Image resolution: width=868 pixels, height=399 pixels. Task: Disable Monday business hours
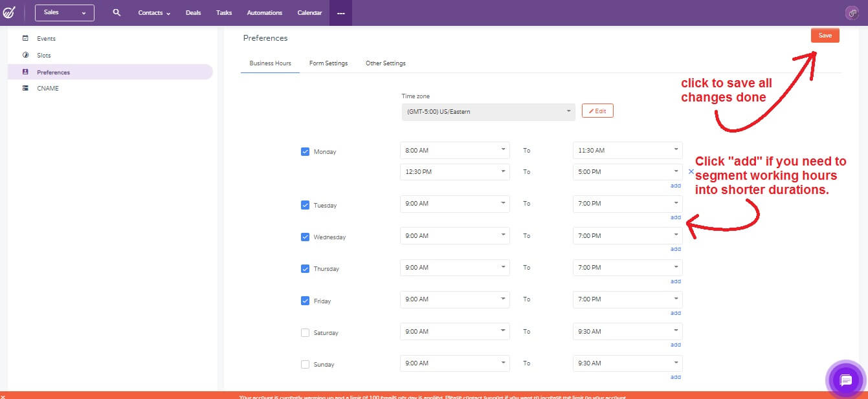(305, 151)
